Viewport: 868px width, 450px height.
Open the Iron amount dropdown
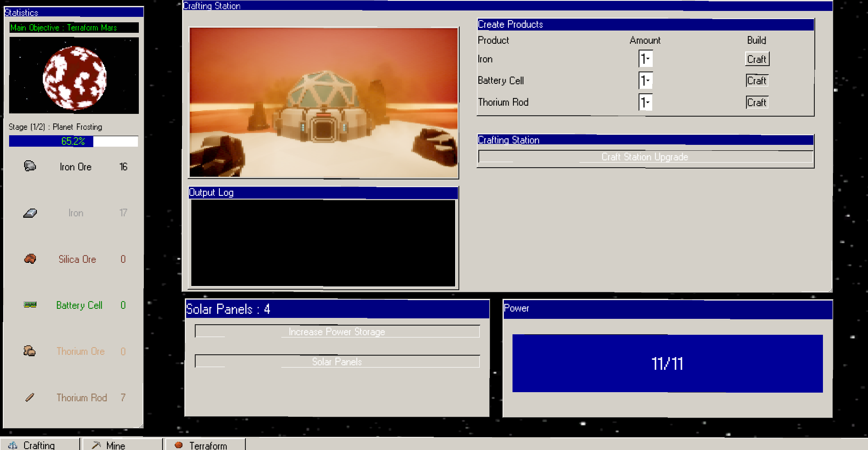pos(645,59)
